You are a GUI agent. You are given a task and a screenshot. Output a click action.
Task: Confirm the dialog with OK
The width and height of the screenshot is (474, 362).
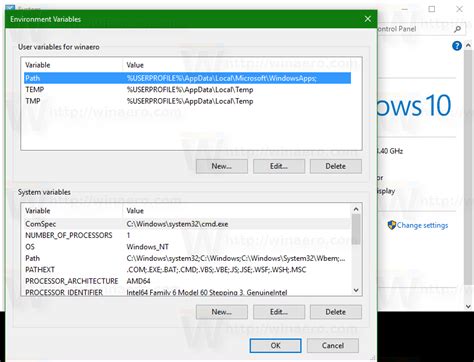275,346
